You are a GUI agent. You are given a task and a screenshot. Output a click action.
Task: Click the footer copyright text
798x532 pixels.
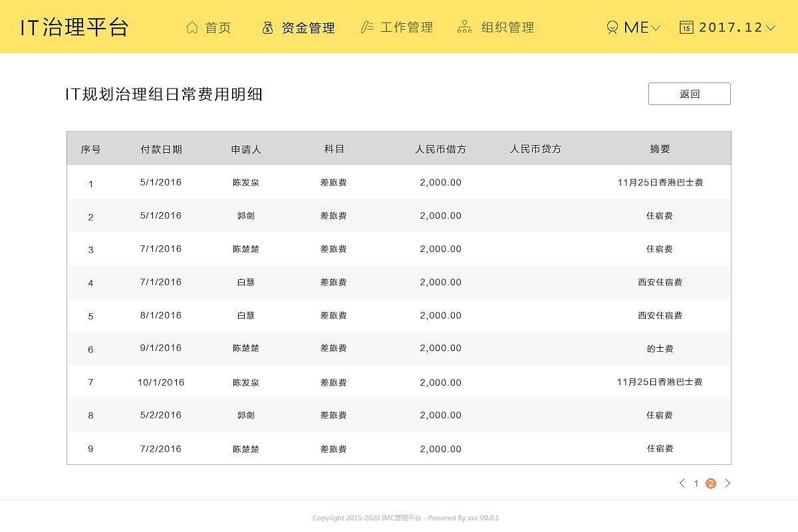[x=406, y=518]
